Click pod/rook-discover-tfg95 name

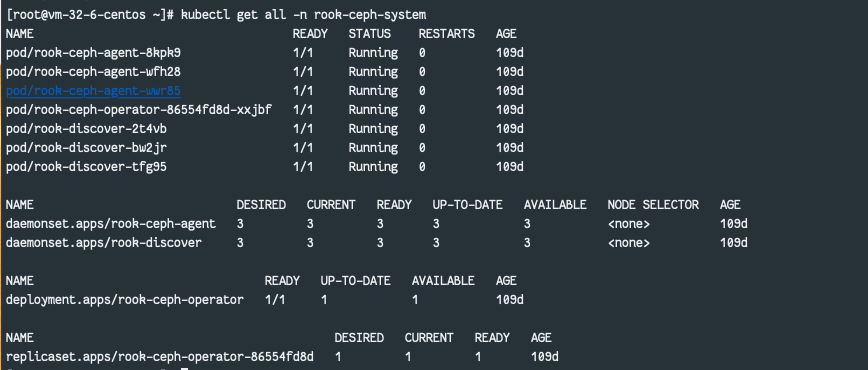coord(86,167)
